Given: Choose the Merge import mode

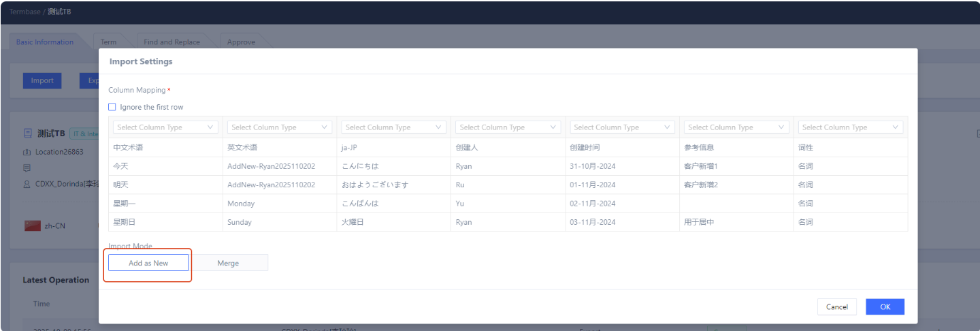Looking at the screenshot, I should pyautogui.click(x=228, y=263).
